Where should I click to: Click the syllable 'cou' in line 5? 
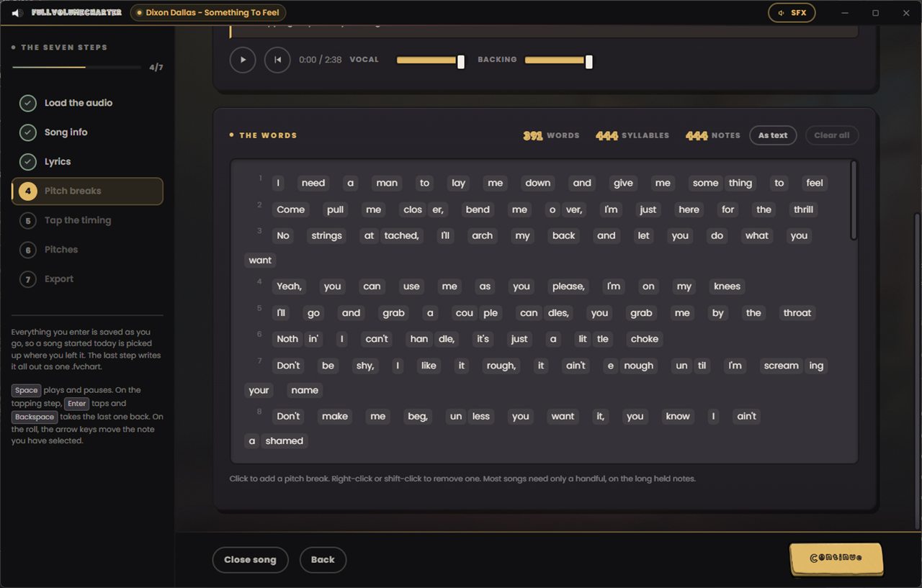pos(465,313)
